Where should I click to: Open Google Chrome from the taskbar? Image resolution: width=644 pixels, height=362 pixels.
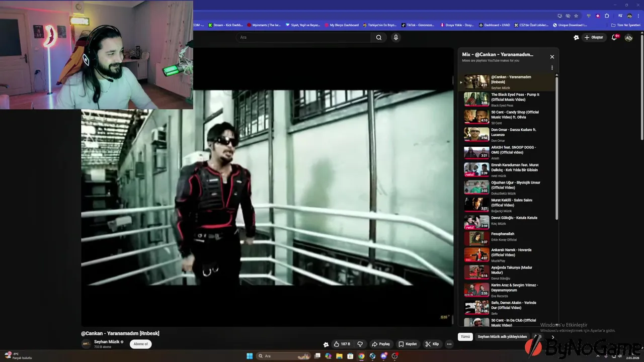pos(361,356)
